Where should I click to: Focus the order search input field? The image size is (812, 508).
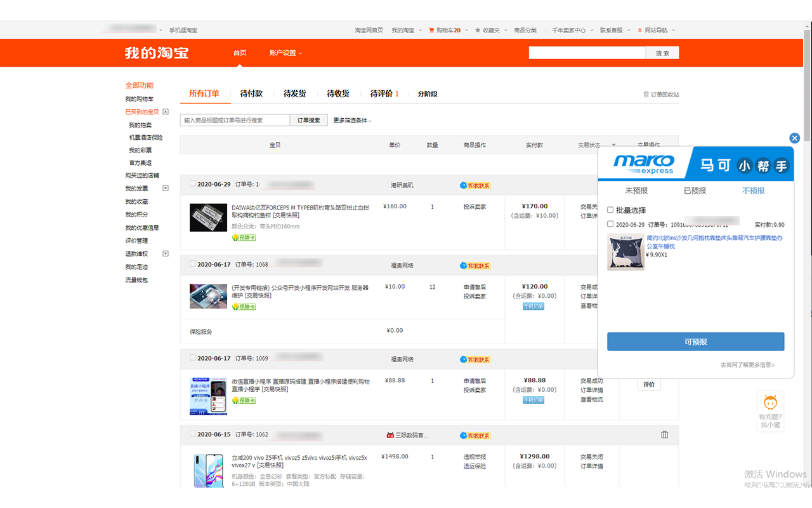(235, 120)
